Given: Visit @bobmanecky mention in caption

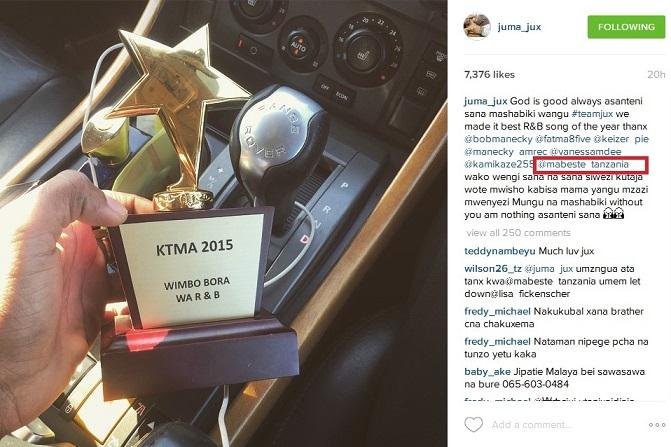Looking at the screenshot, I should (x=498, y=139).
